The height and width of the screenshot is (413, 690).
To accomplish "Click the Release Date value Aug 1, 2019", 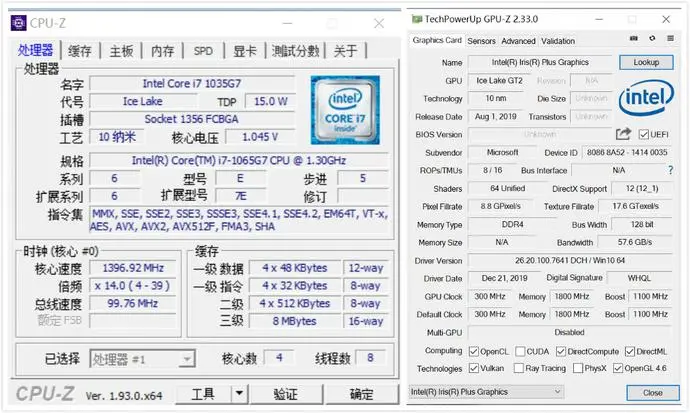I will (495, 117).
